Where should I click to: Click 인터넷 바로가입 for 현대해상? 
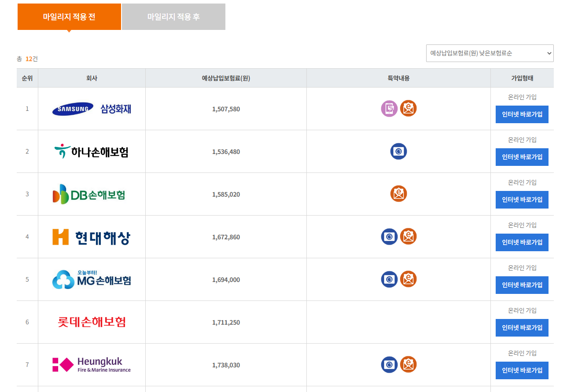tap(522, 242)
